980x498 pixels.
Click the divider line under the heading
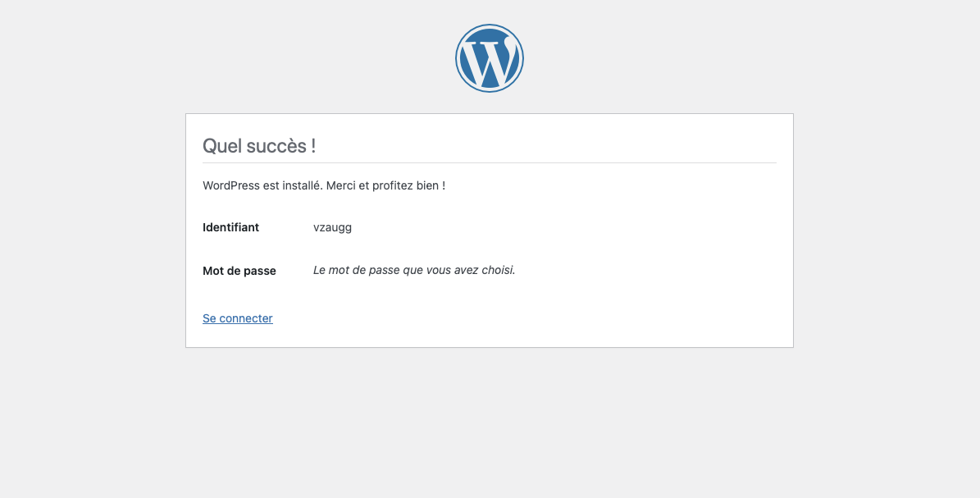490,162
